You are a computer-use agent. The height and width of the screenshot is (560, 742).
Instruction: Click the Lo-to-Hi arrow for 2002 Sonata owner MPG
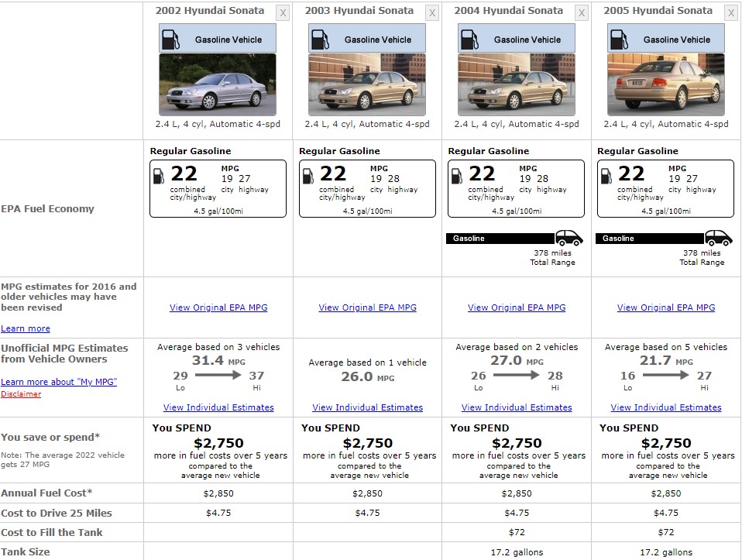218,375
